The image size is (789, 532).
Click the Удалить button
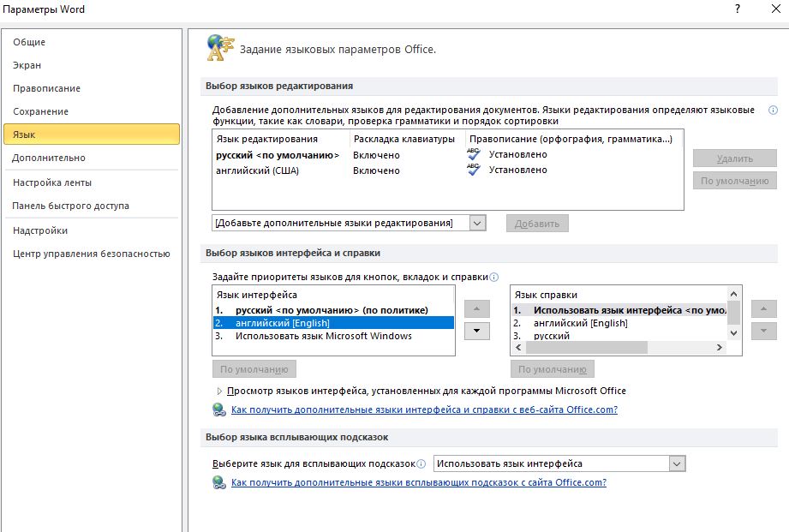pos(735,158)
